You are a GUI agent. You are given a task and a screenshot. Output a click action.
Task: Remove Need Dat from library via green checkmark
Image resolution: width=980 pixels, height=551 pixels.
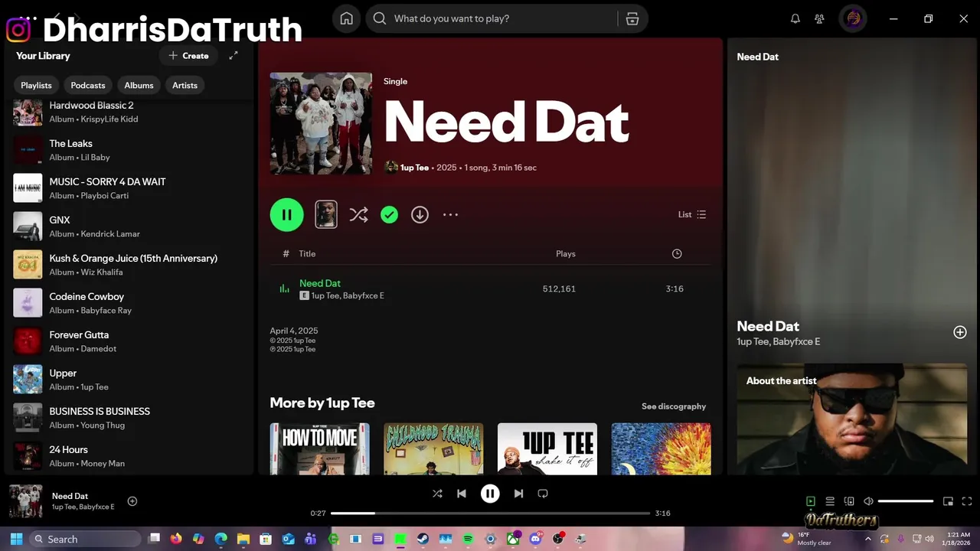pyautogui.click(x=390, y=215)
